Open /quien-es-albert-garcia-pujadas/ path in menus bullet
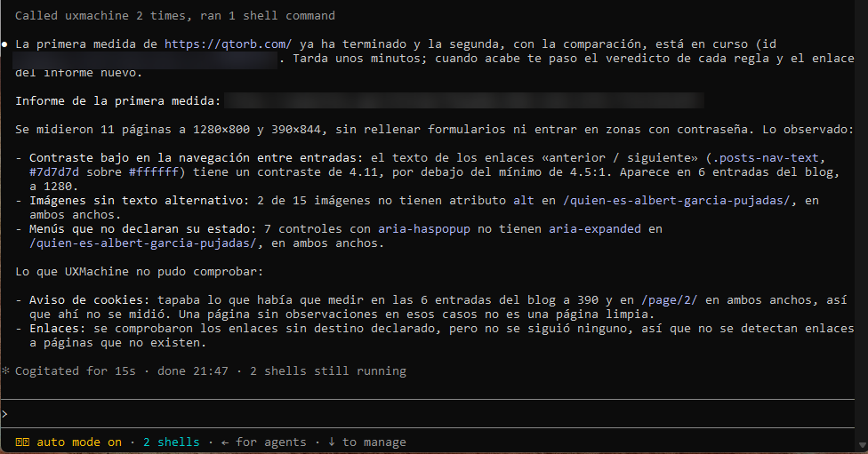The height and width of the screenshot is (454, 868). coord(143,243)
